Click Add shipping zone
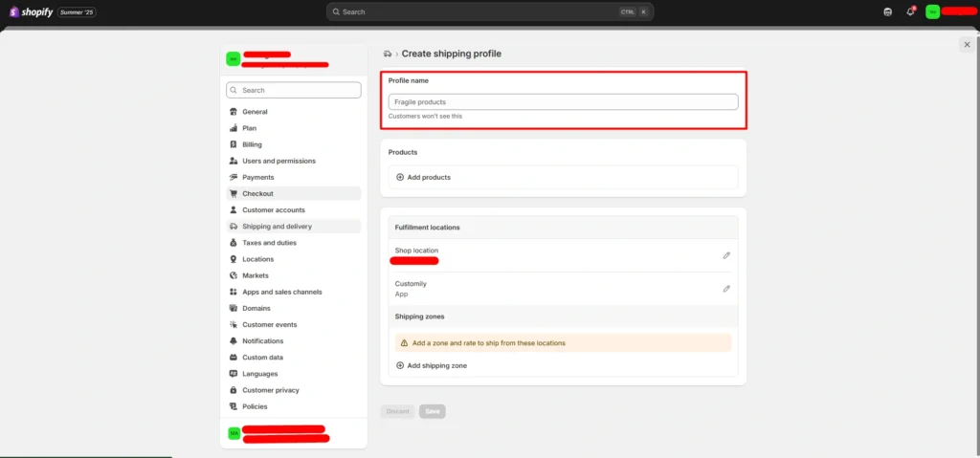Viewport: 980px width, 458px height. click(x=432, y=365)
